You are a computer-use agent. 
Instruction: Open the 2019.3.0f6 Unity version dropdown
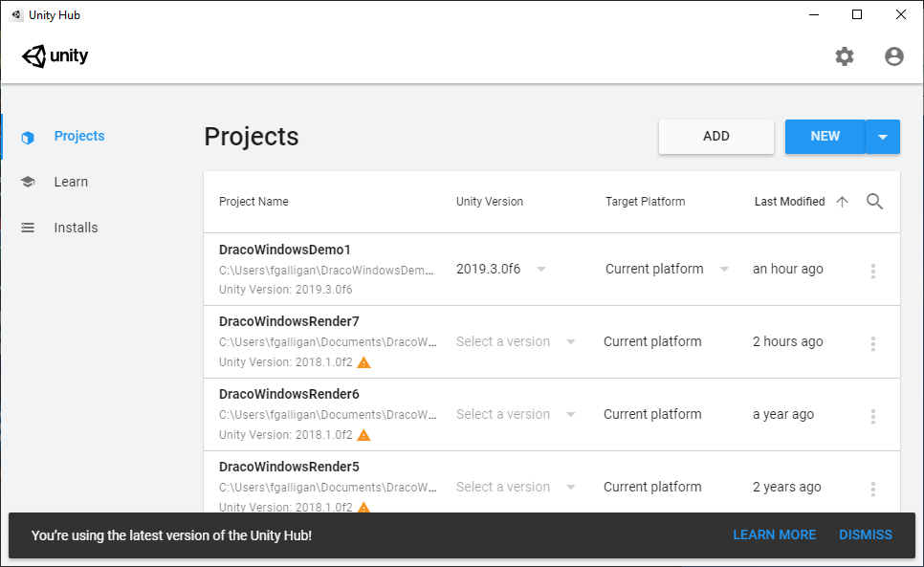click(x=501, y=269)
